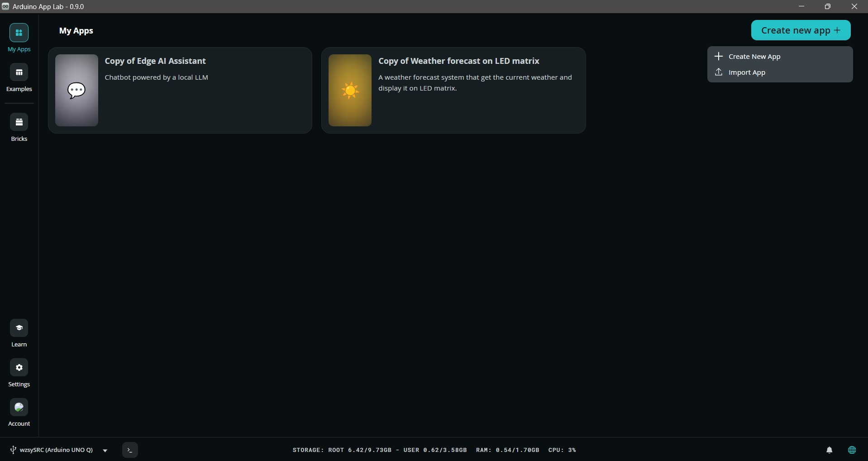Click the upload icon beside Import App
The image size is (868, 461).
(719, 72)
